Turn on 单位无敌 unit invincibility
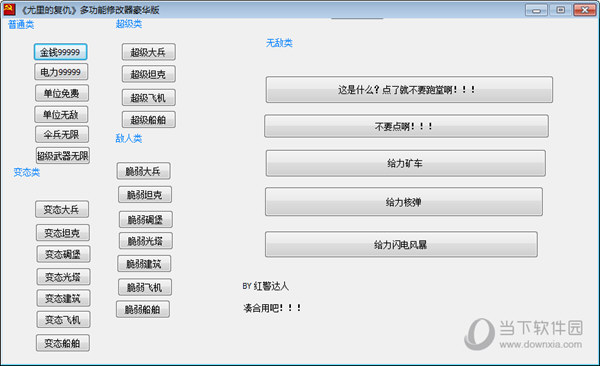 point(61,114)
